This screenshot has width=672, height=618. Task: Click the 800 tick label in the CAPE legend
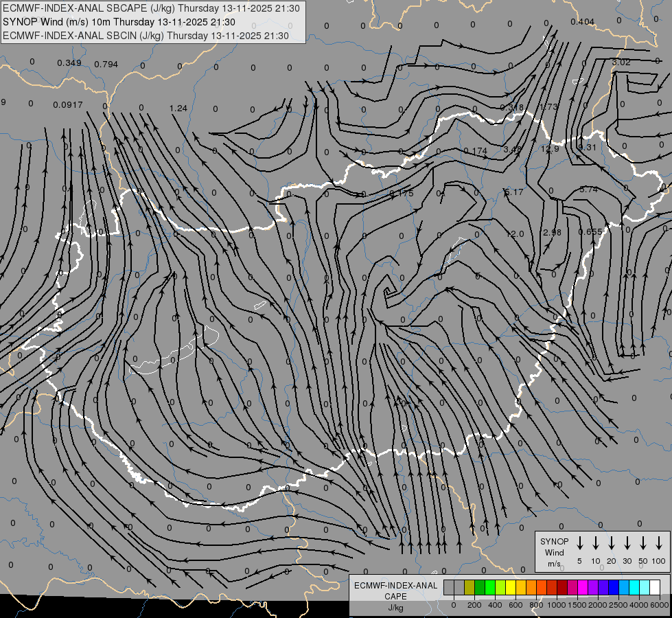(x=535, y=605)
